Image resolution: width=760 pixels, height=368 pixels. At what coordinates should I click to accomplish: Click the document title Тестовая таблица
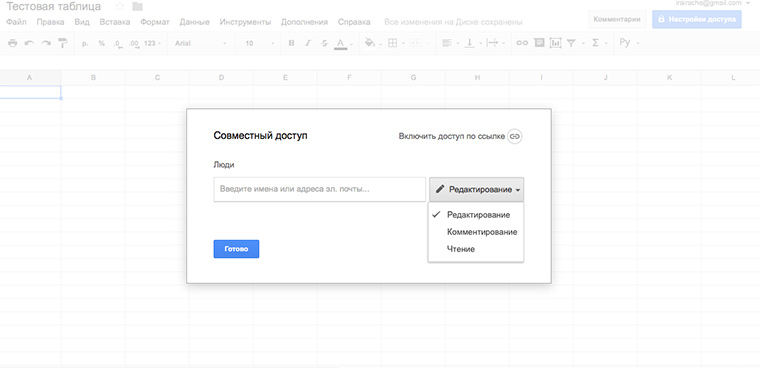click(x=54, y=7)
